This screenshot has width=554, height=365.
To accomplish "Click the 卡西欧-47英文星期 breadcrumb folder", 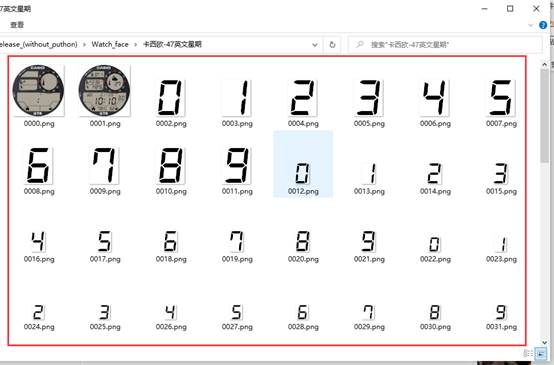I will point(172,45).
